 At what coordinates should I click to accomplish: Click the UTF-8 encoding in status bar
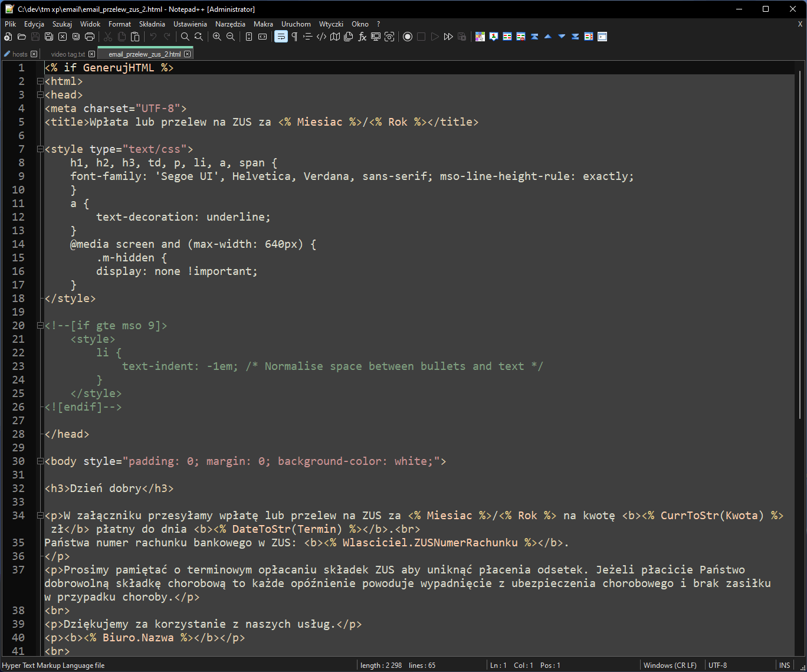pyautogui.click(x=717, y=665)
